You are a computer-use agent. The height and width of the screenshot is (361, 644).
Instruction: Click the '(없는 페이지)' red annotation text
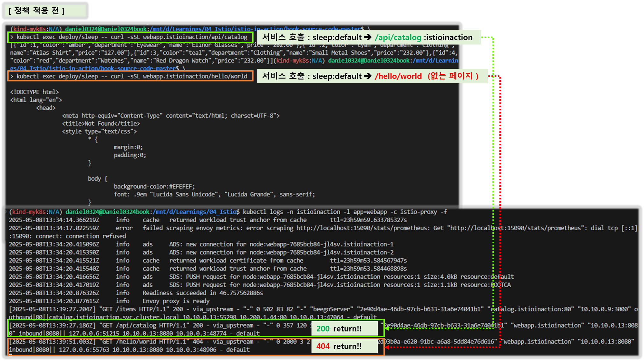click(453, 76)
